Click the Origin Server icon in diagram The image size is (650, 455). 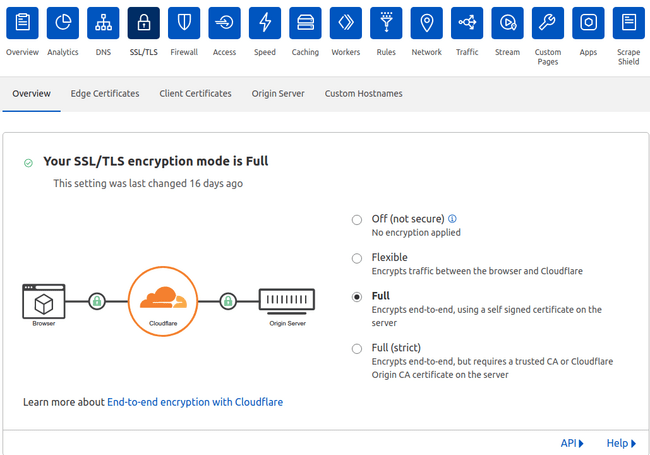[287, 301]
